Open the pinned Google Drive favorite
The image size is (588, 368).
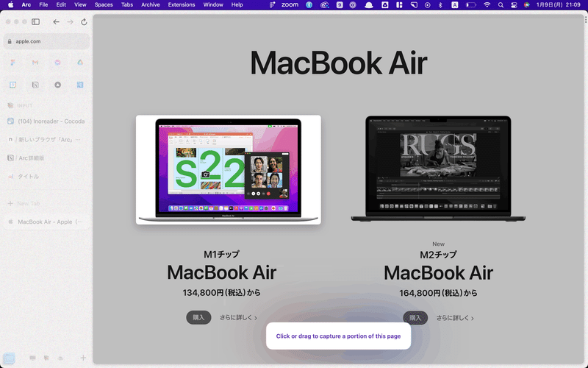[80, 63]
